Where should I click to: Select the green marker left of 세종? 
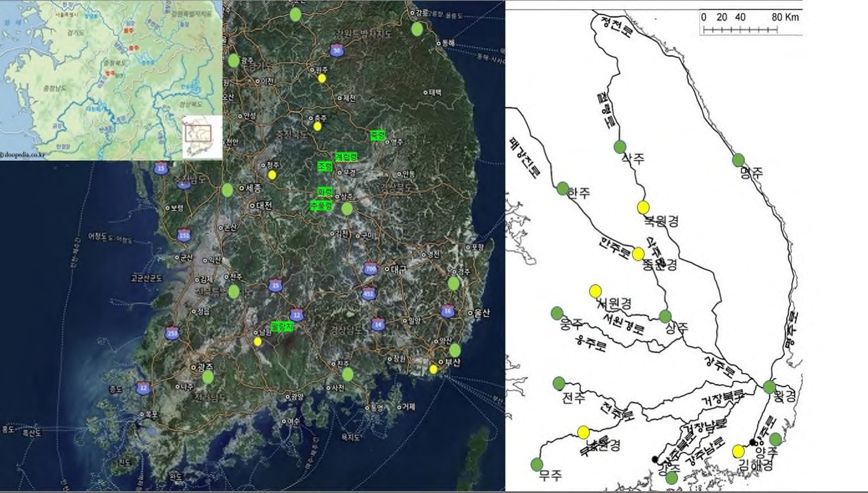(x=228, y=190)
